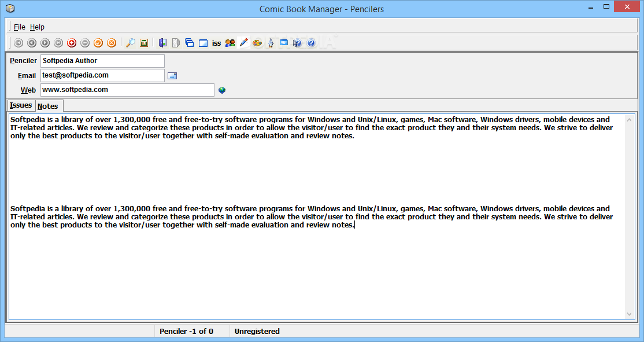
Task: Add new penciler with red plus icon
Action: (72, 43)
